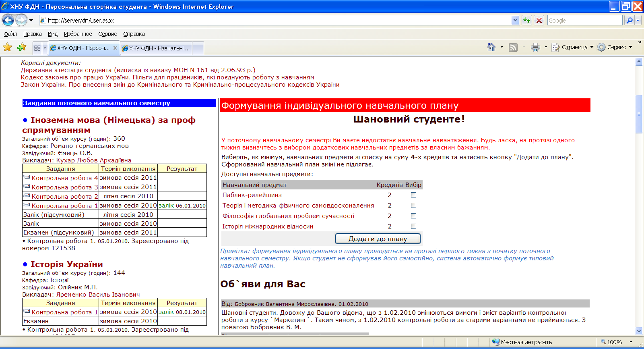Open Контрольна робота 2 of German course

[x=65, y=196]
